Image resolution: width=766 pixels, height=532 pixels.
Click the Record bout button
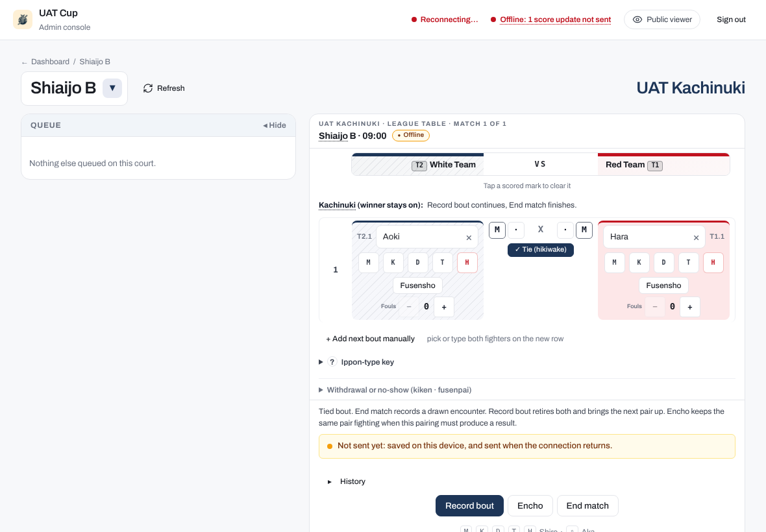pyautogui.click(x=469, y=505)
